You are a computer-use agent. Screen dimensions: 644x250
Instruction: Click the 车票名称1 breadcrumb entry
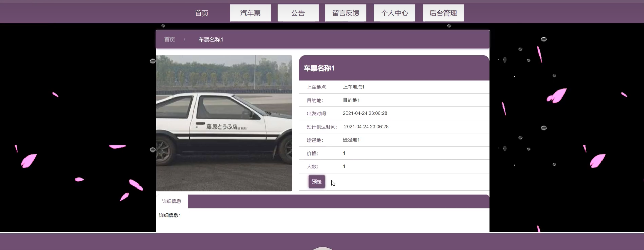point(211,40)
